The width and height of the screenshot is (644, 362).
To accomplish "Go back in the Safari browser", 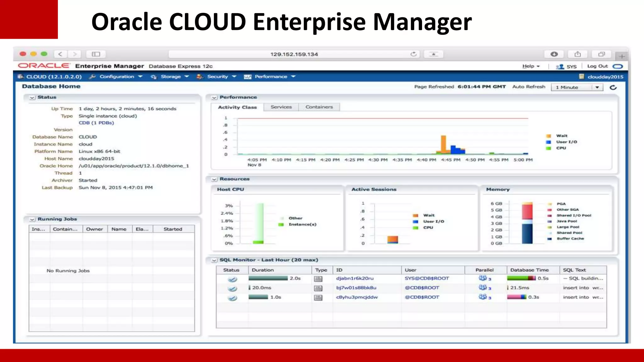I will click(60, 54).
